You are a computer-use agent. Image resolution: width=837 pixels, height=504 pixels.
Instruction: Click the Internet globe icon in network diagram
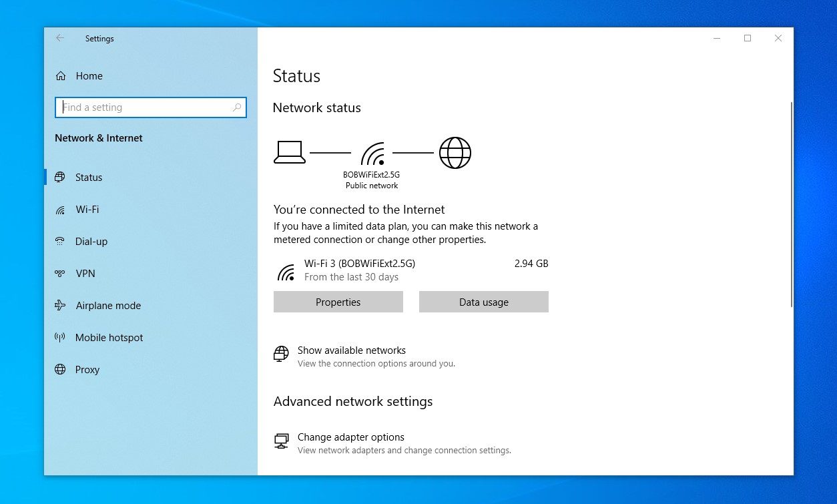[455, 153]
